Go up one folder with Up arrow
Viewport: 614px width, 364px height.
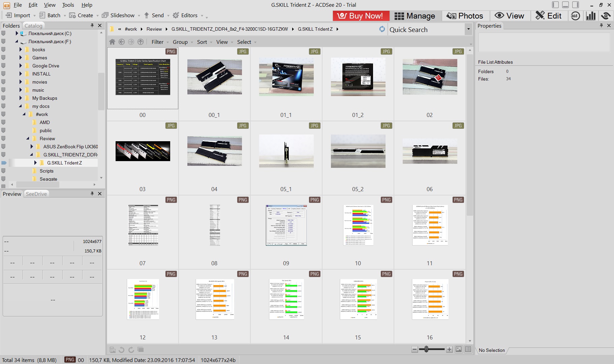point(141,42)
